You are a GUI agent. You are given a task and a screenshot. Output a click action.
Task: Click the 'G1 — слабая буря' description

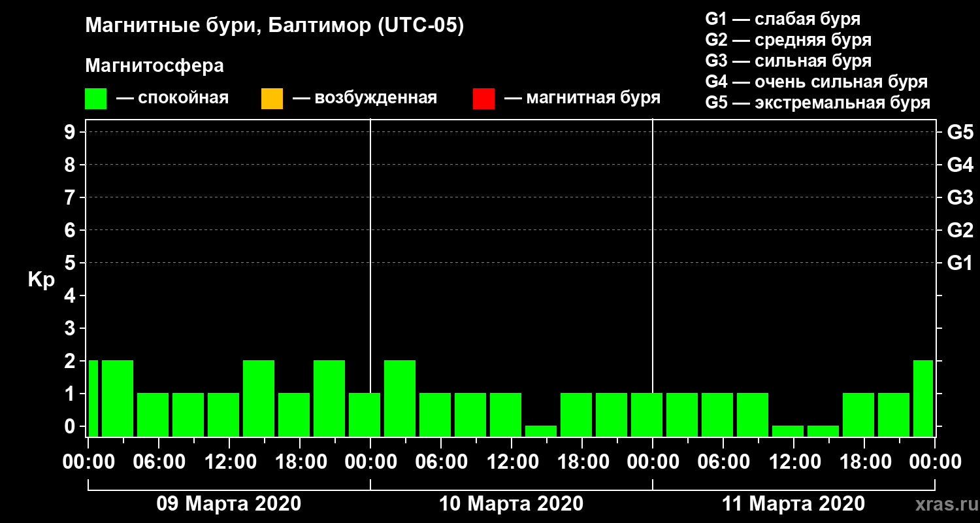pos(783,18)
